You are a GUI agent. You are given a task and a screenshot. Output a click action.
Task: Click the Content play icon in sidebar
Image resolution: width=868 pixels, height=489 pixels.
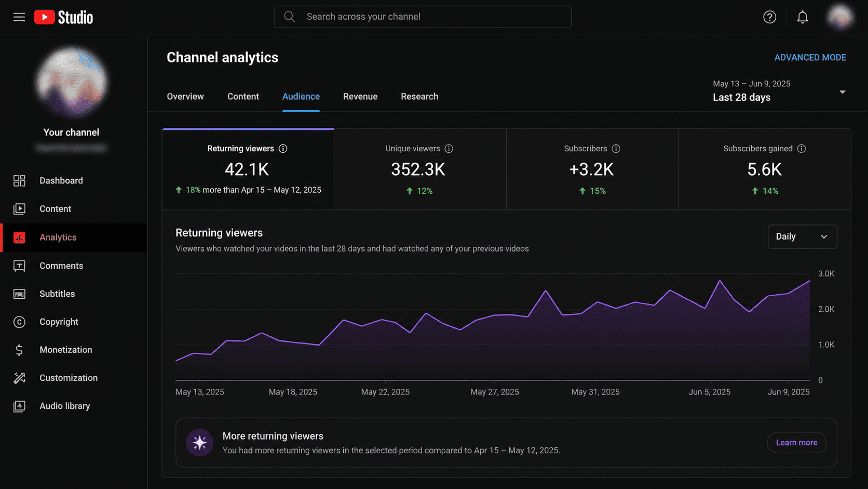coord(19,209)
